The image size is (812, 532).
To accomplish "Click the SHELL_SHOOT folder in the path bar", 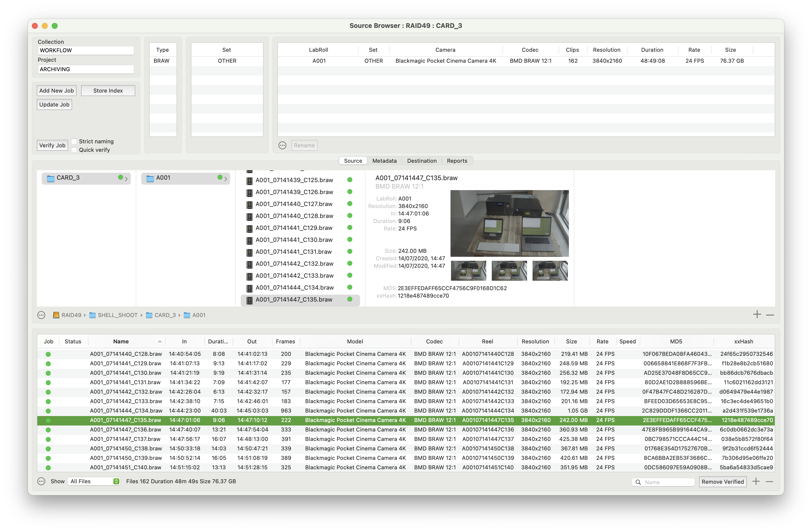I will coord(114,315).
